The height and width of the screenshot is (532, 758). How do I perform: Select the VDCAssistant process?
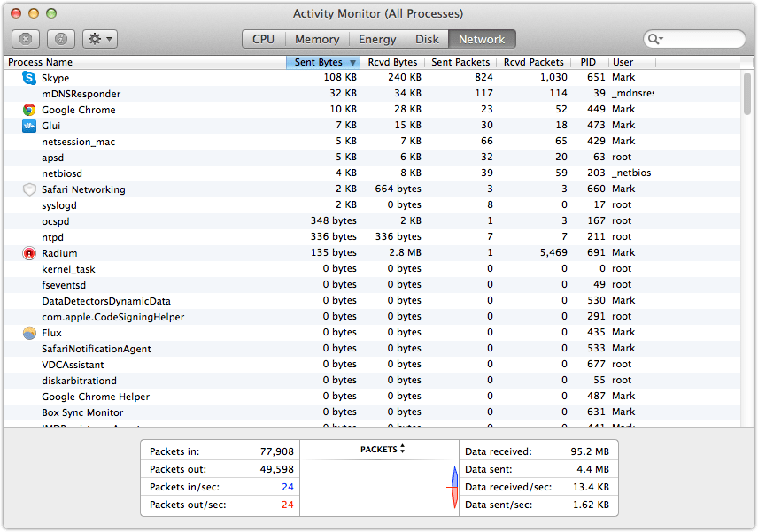point(372,365)
